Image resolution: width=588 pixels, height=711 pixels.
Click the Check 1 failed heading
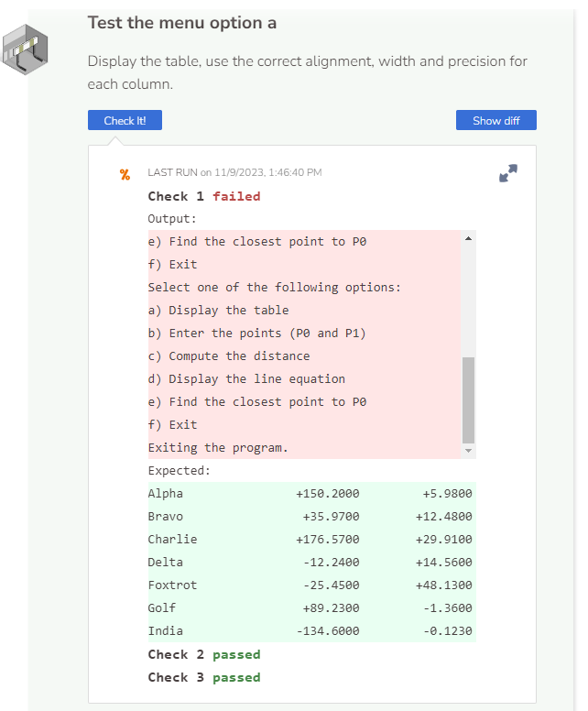pos(204,196)
